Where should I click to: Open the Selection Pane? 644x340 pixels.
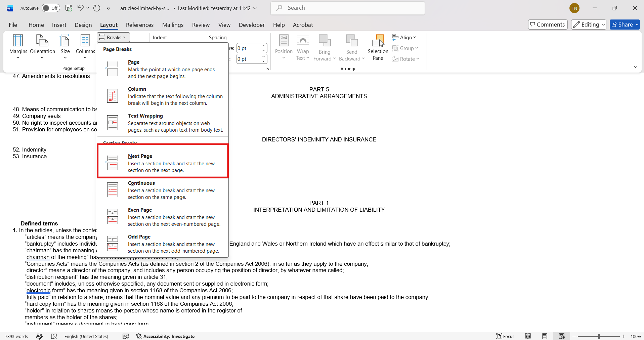coord(378,47)
